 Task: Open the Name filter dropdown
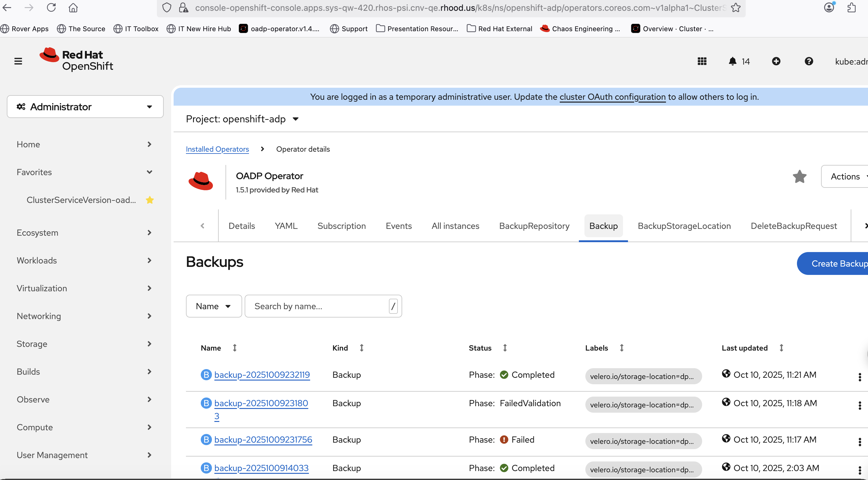(214, 306)
